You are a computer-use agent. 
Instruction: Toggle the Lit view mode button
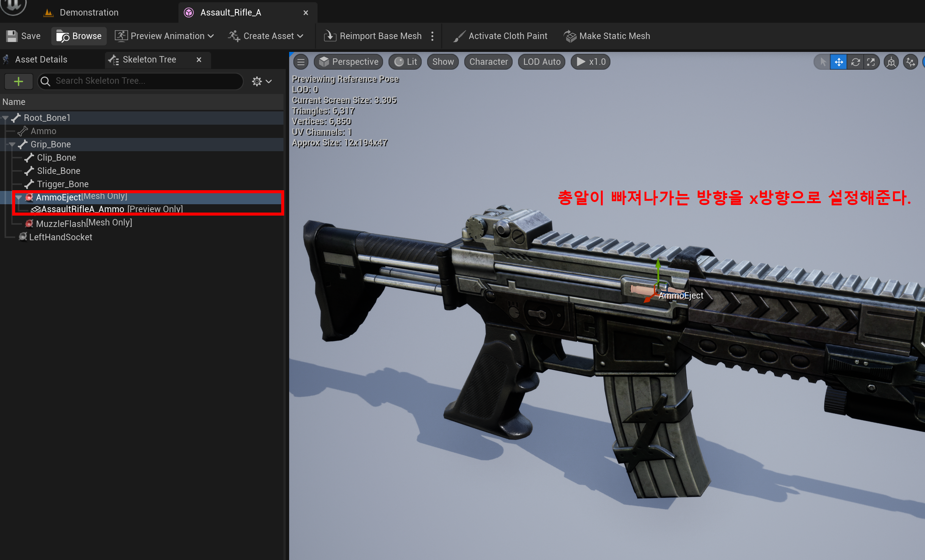pyautogui.click(x=405, y=62)
